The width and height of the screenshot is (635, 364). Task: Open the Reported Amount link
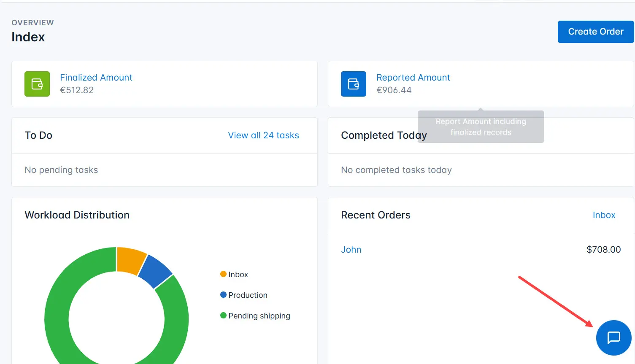(413, 78)
